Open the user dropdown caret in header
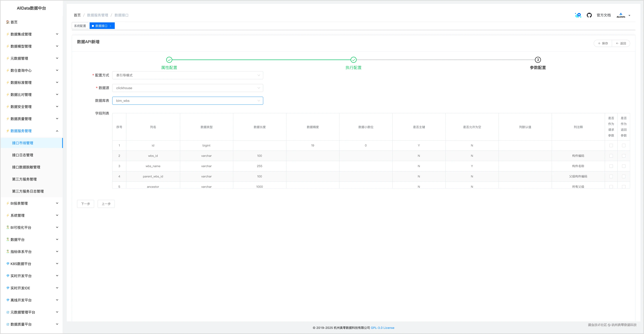644x334 pixels. point(629,15)
